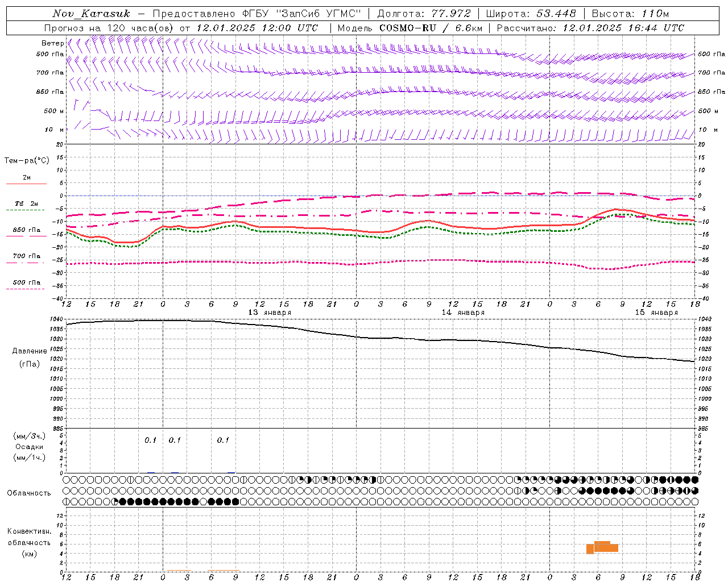Image resolution: width=728 pixels, height=582 pixels.
Task: Select the 'Модель COSMO-RU / 6.6км' model label
Action: 409,28
